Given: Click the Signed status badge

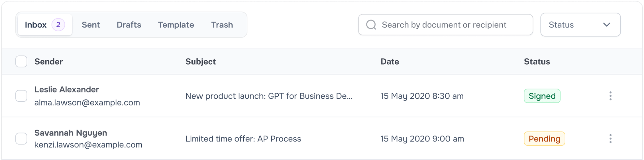Looking at the screenshot, I should click(x=542, y=96).
